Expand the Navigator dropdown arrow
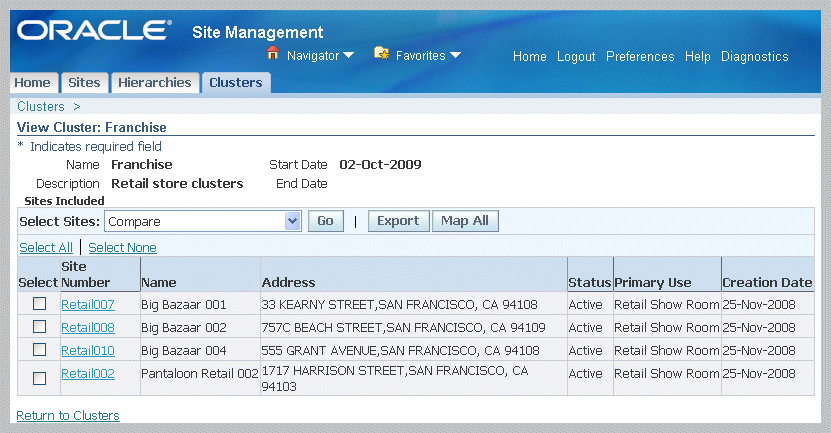831x433 pixels. [348, 55]
